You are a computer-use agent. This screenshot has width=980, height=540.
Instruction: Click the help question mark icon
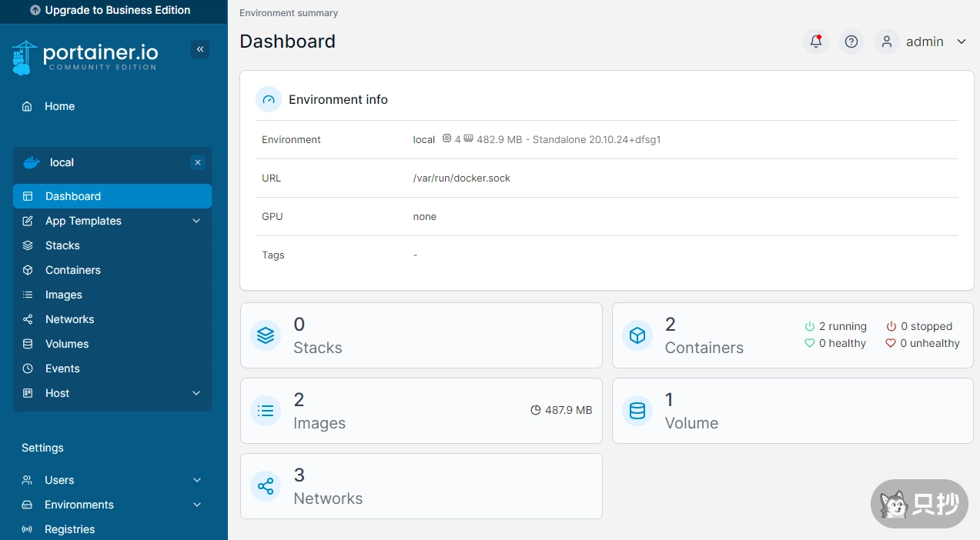click(851, 42)
